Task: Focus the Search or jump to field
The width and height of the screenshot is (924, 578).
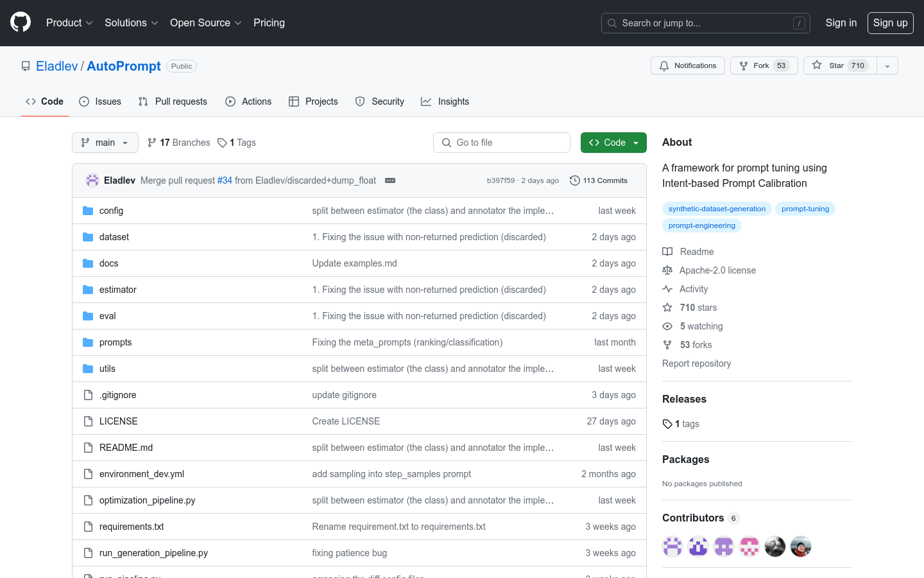Action: pos(705,23)
